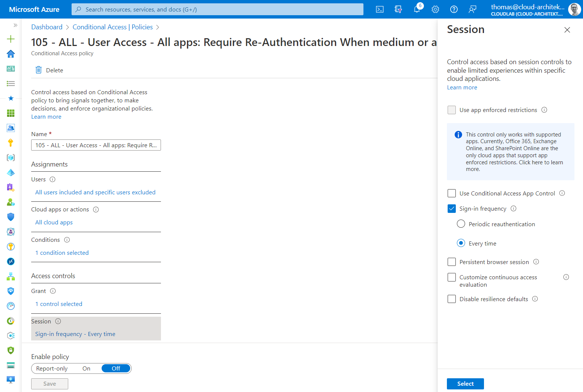
Task: Open the blue remote connection arrows icon
Action: pyautogui.click(x=11, y=261)
